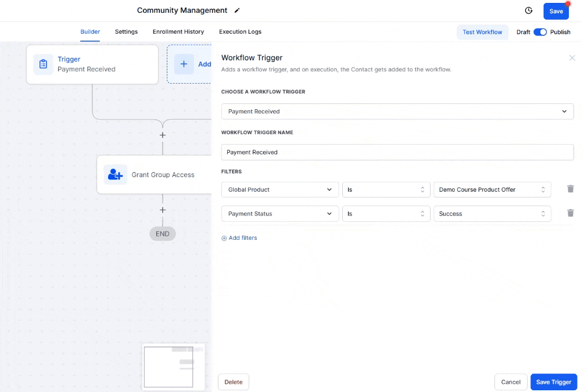The height and width of the screenshot is (392, 581).
Task: Click the END node
Action: [x=163, y=234]
